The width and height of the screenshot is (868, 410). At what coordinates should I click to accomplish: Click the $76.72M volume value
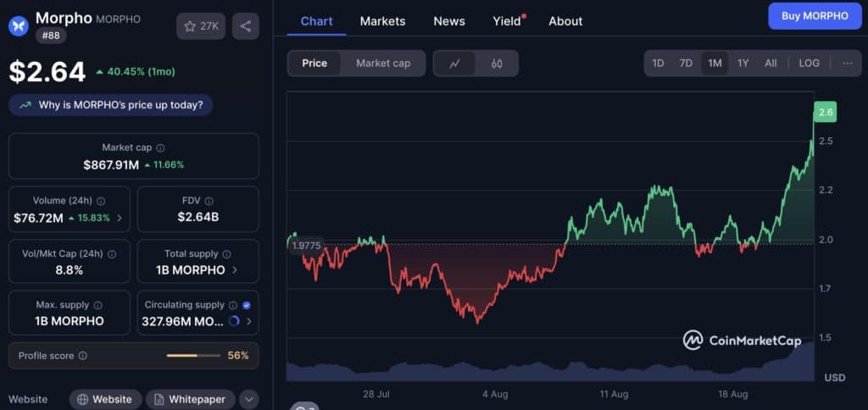(38, 218)
